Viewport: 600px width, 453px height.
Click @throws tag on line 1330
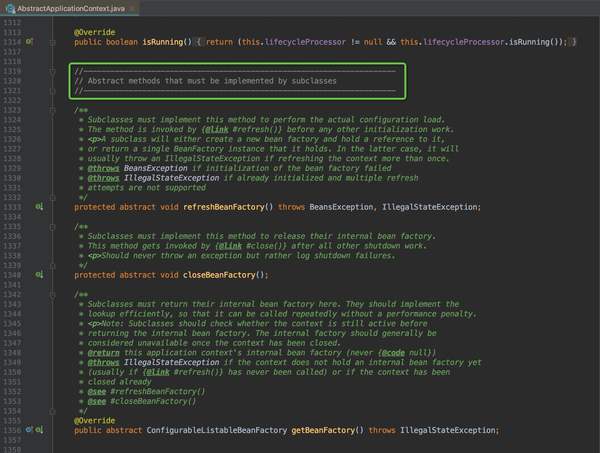103,178
